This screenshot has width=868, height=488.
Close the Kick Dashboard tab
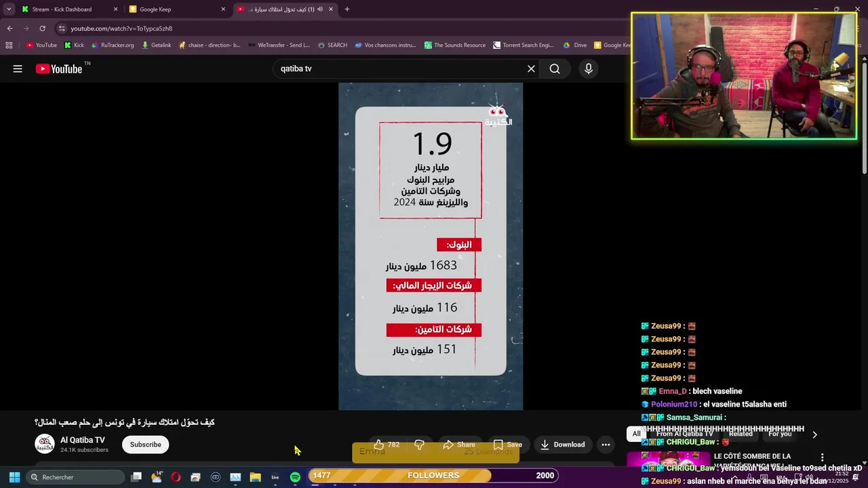click(x=115, y=9)
